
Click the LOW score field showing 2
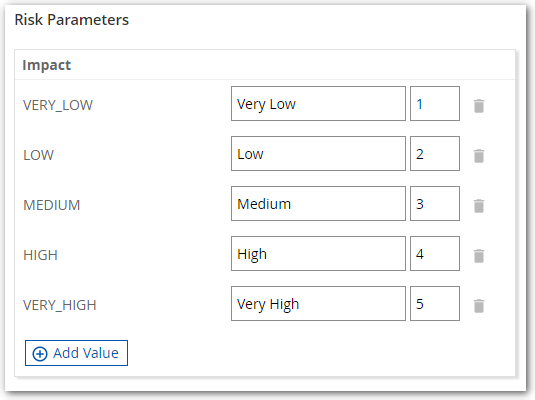click(x=435, y=154)
